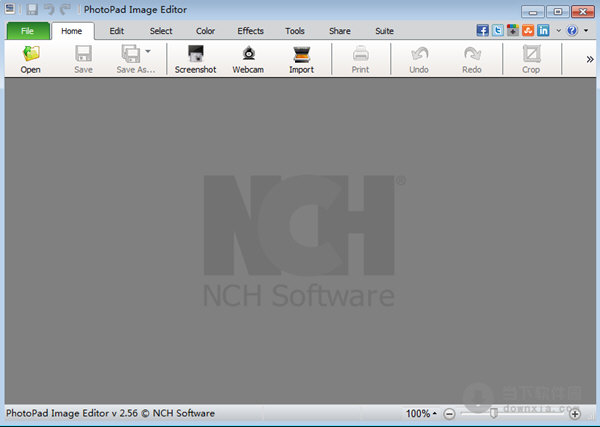Expand the Save As dropdown arrow

(x=148, y=51)
